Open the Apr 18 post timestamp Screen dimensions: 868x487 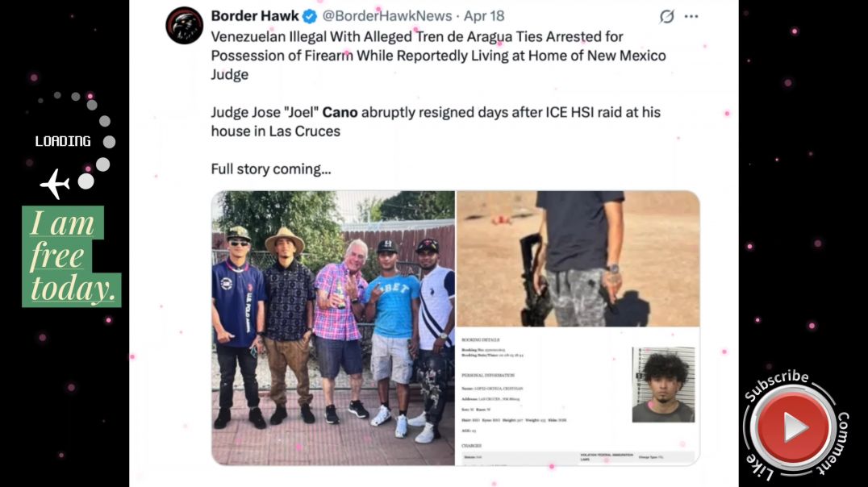tap(484, 16)
